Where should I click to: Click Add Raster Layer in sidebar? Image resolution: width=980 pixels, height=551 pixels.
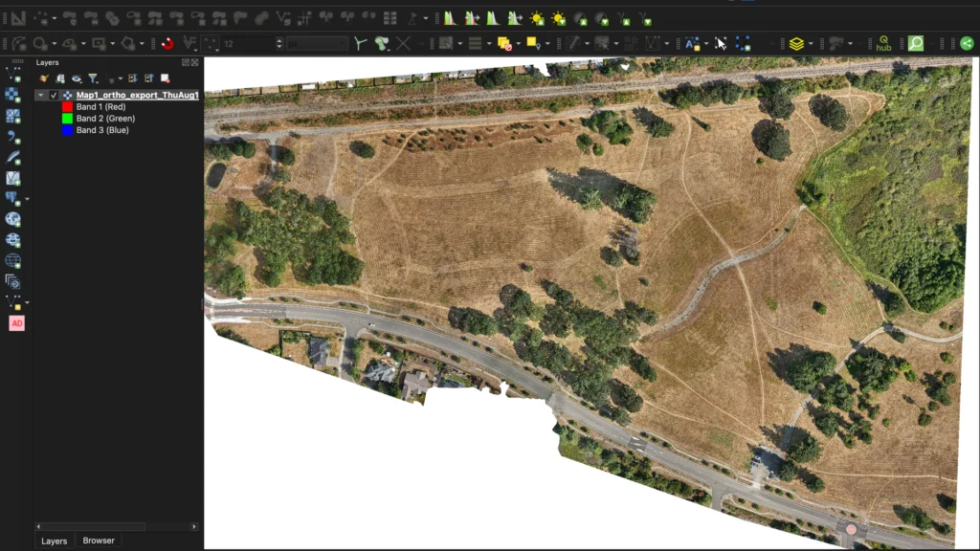coord(13,96)
